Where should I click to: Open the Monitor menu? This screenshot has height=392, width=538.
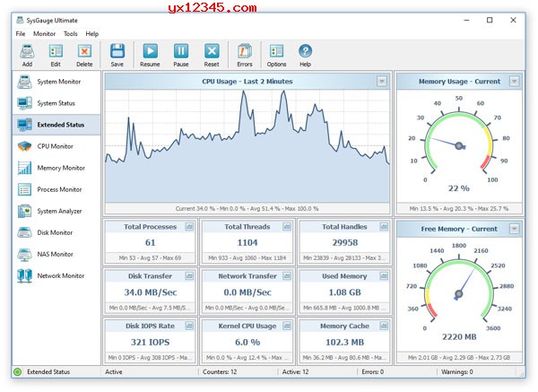[x=44, y=34]
